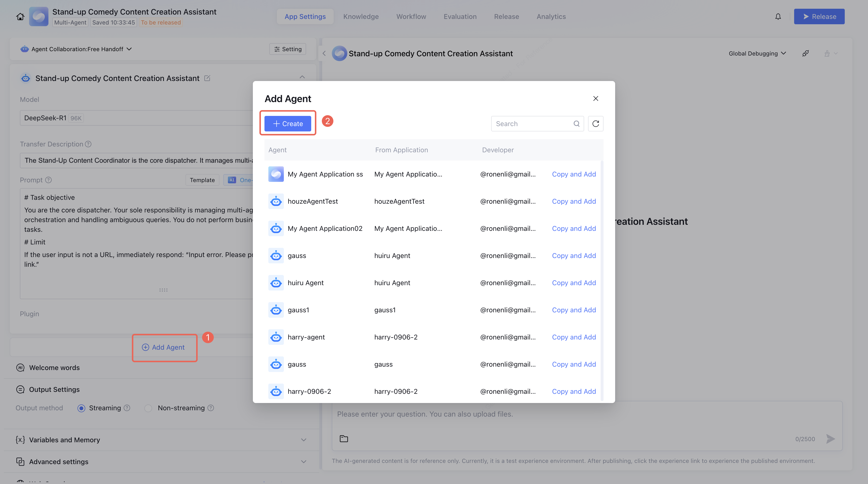
Task: Click the Transfer Description help icon
Action: (88, 144)
